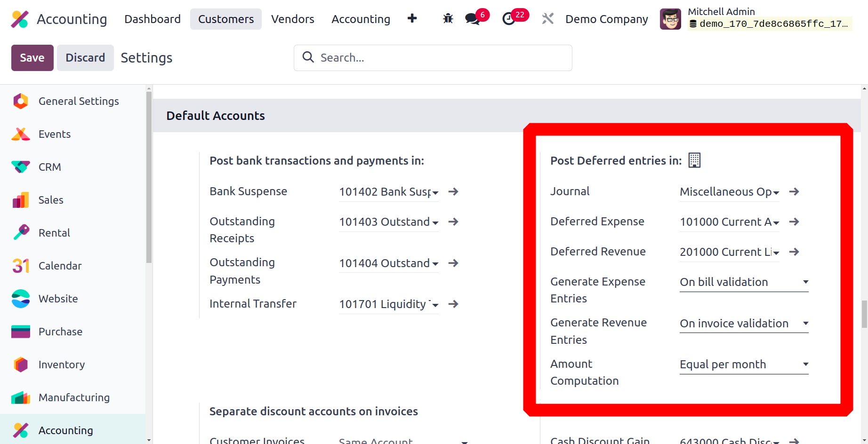Open Outstanding Payments account link arrow
This screenshot has height=444, width=868.
[x=453, y=263]
